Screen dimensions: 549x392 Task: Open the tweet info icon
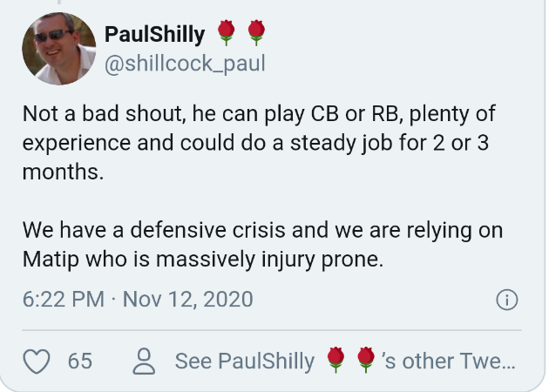pyautogui.click(x=506, y=301)
